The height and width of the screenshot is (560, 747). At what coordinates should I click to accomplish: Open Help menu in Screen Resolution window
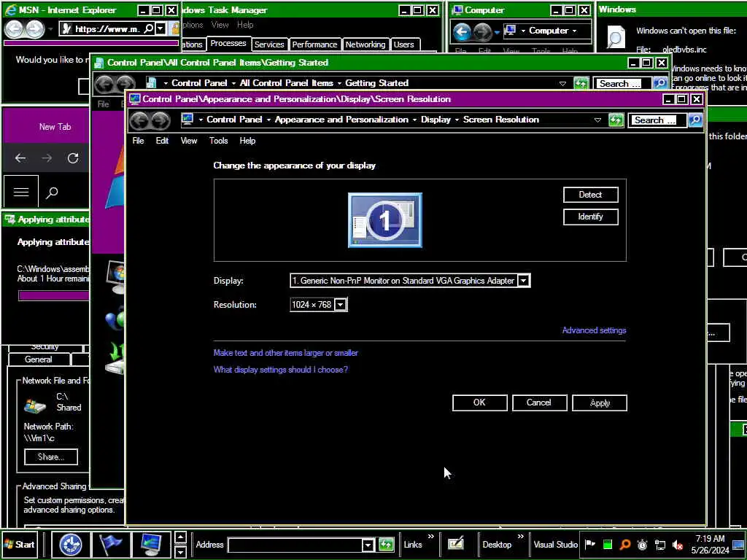(247, 141)
